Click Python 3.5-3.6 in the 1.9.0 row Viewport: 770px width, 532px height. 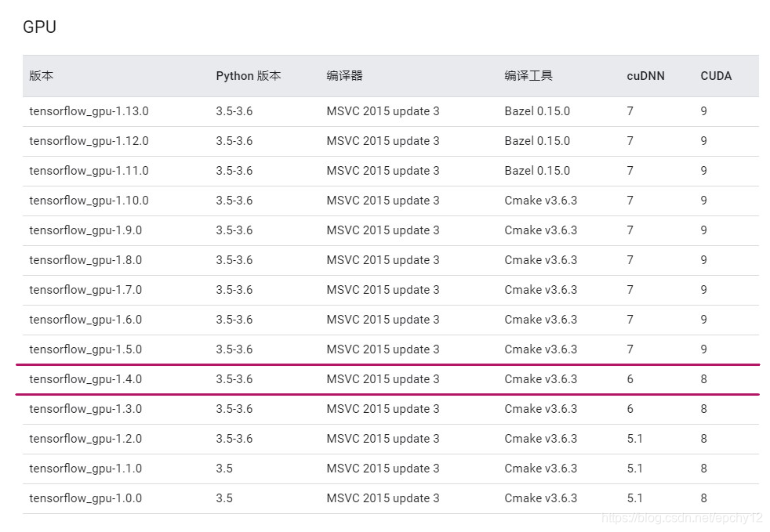pyautogui.click(x=234, y=230)
